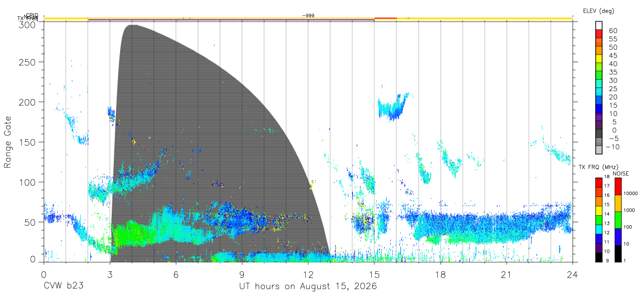Click the x-axis tick label '12'
Image resolution: width=644 pixels, height=297 pixels.
[x=308, y=274]
